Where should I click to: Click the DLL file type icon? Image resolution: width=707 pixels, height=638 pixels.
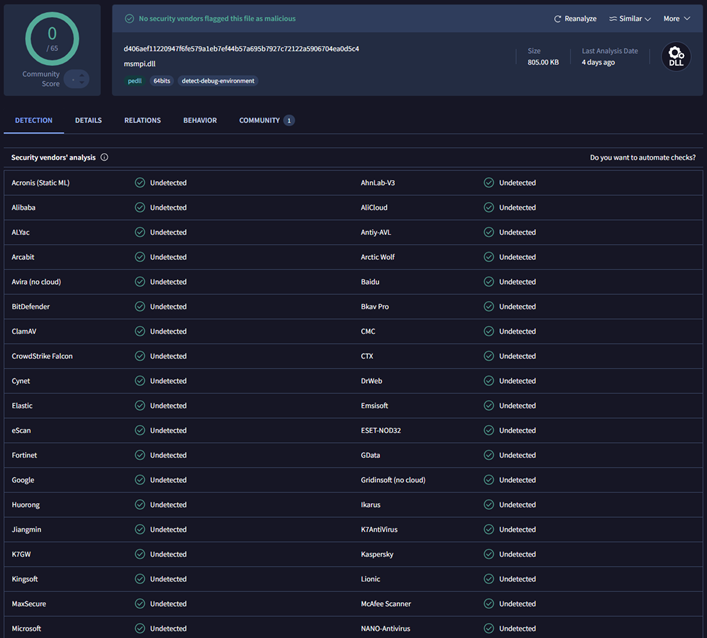(676, 57)
